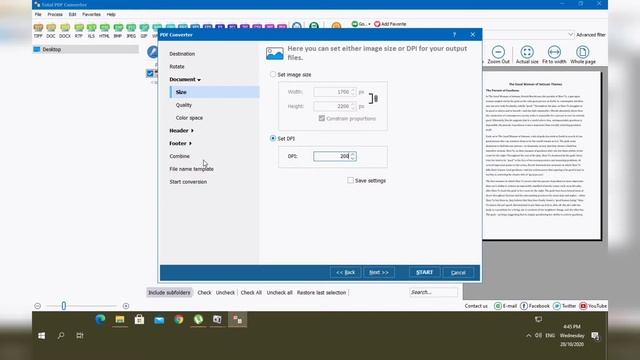The height and width of the screenshot is (360, 640).
Task: Open the File name template page
Action: (191, 169)
